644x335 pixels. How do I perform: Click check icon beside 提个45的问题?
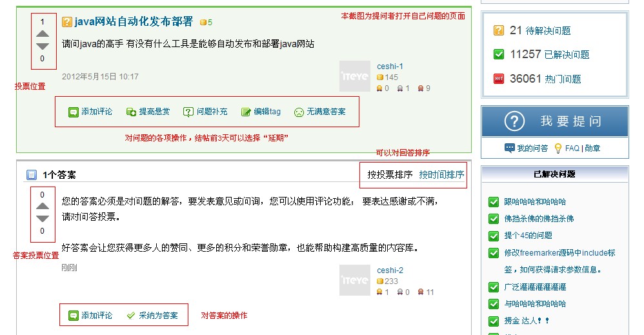pos(494,236)
